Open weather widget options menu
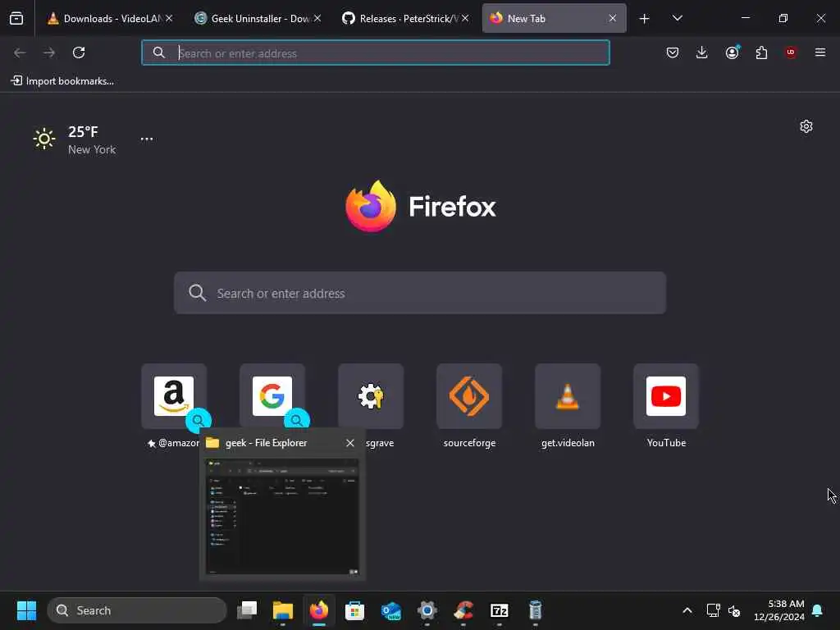The image size is (840, 630). (x=147, y=139)
